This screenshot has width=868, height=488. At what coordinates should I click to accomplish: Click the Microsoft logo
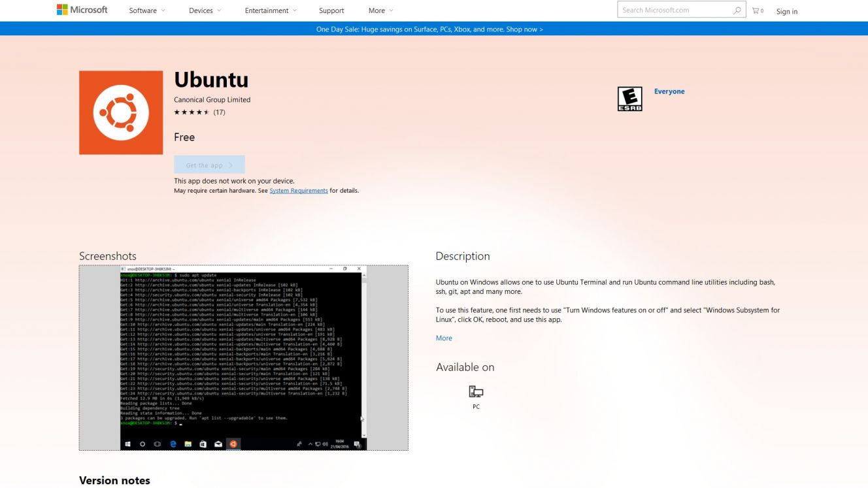82,10
